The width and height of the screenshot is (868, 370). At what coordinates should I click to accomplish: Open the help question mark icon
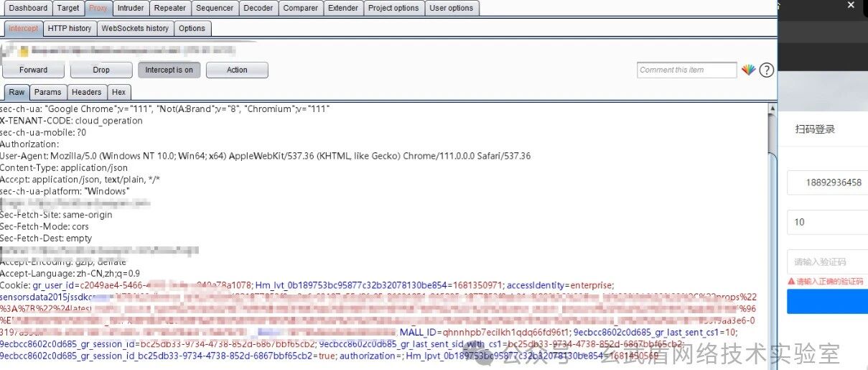pyautogui.click(x=767, y=70)
